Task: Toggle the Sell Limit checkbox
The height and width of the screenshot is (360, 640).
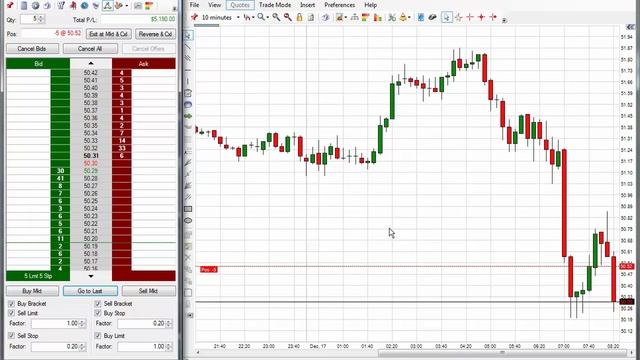Action: point(11,313)
